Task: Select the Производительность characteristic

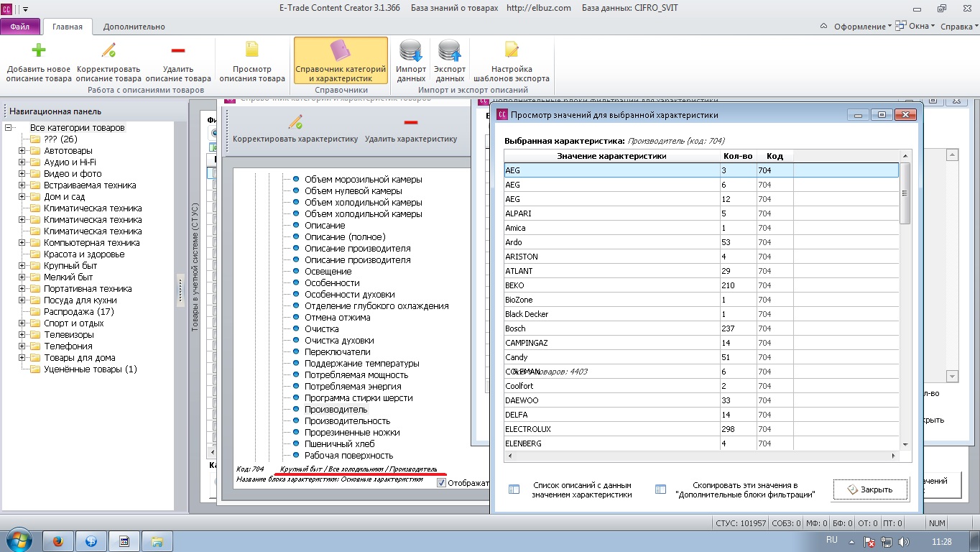Action: pos(347,421)
